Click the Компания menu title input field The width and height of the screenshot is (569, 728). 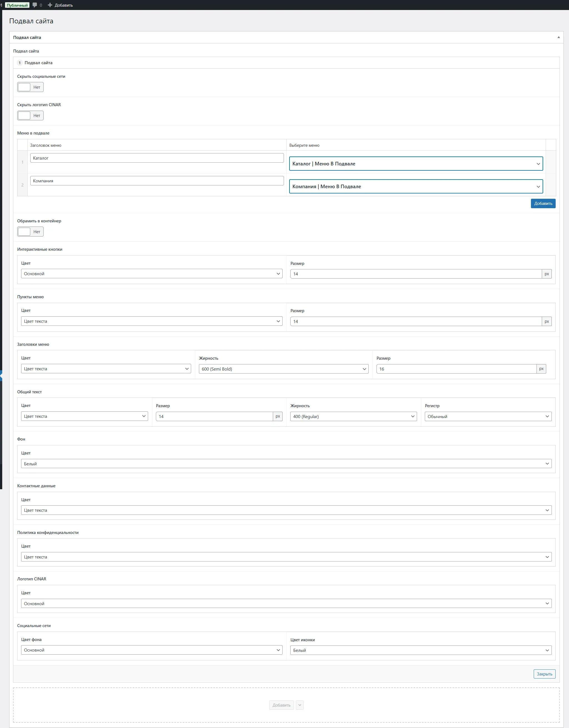coord(157,181)
